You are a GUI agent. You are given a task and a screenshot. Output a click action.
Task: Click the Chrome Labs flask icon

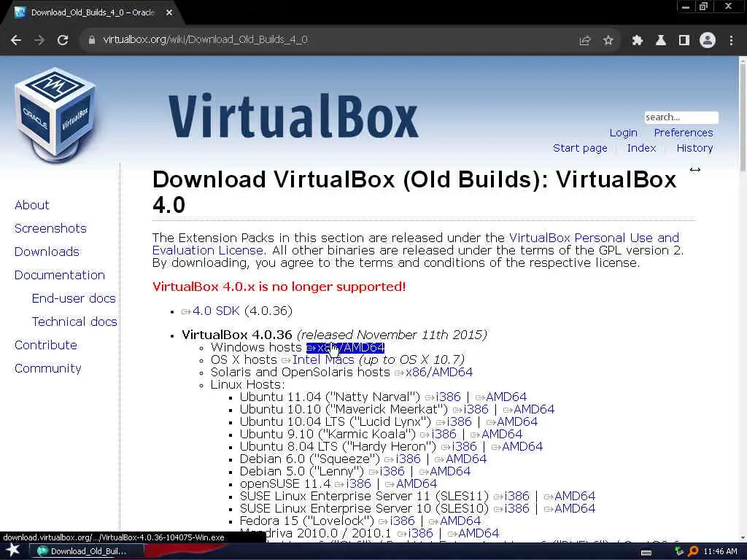pos(661,41)
